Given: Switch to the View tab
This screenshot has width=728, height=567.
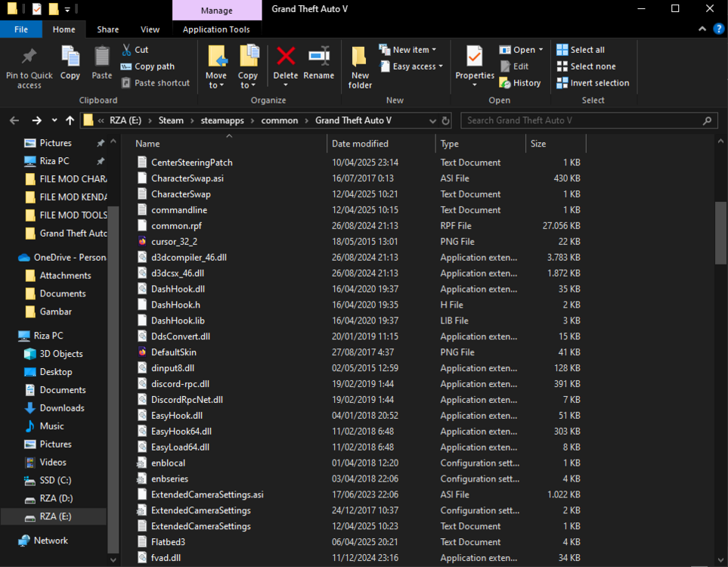Looking at the screenshot, I should [150, 29].
